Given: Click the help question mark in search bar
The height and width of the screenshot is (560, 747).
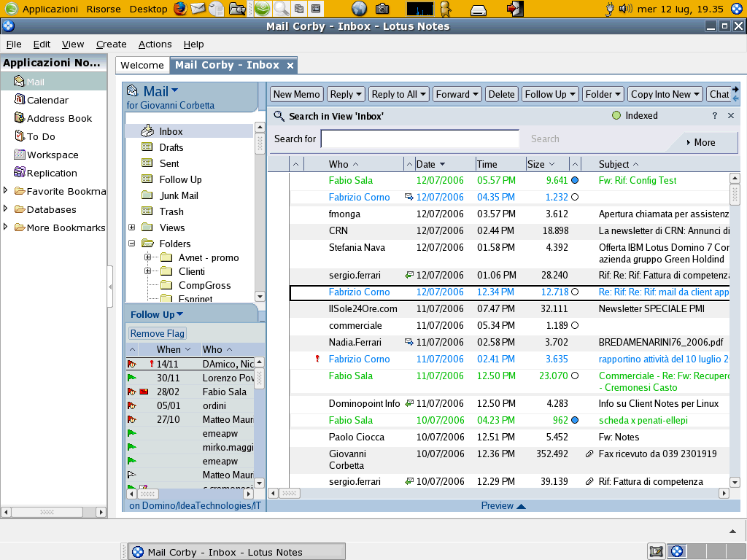Looking at the screenshot, I should (x=715, y=115).
